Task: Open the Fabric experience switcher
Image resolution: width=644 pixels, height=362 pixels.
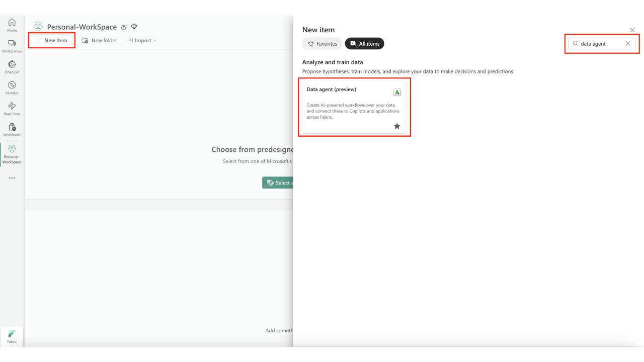Action: (x=12, y=336)
